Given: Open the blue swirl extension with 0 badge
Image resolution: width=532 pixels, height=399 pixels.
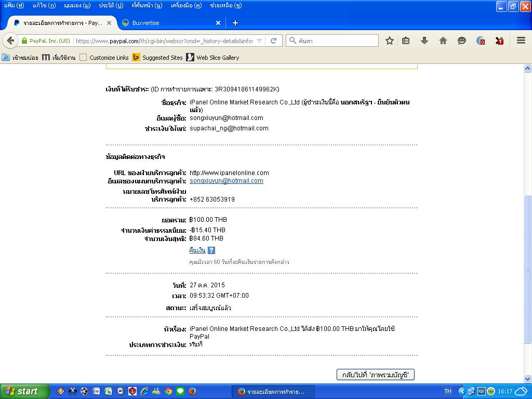Looking at the screenshot, I should pyautogui.click(x=481, y=41).
